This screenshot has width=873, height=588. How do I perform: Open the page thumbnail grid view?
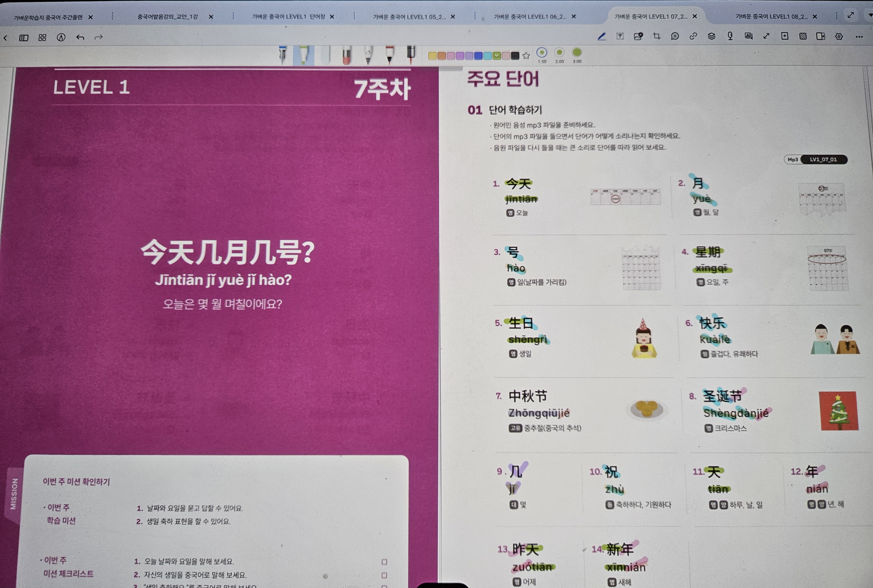(42, 38)
